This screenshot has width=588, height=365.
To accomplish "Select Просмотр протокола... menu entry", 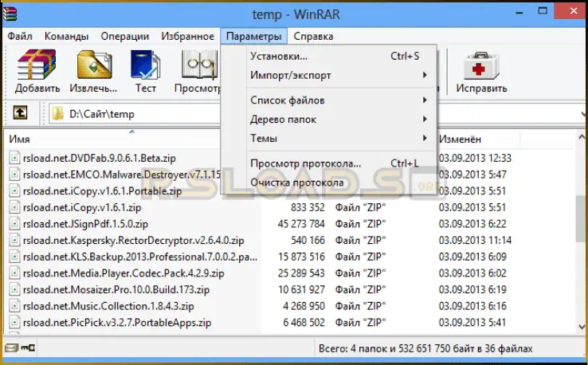I will click(328, 163).
